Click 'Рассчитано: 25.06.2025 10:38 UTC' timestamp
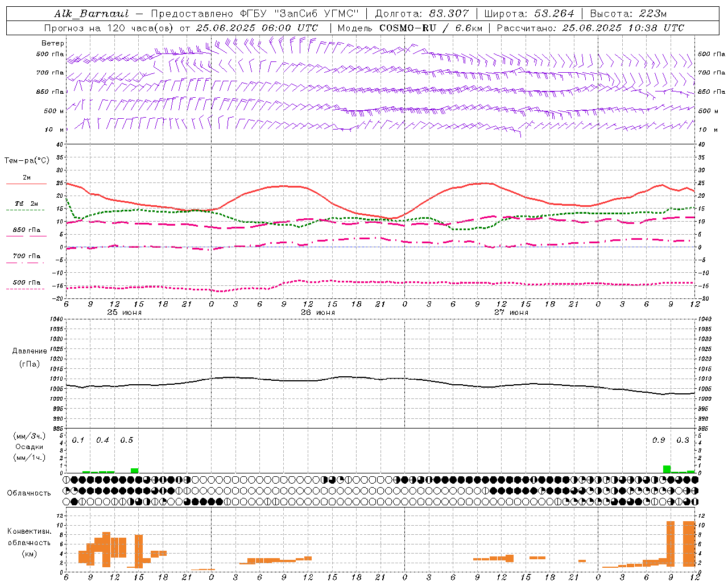 (590, 28)
